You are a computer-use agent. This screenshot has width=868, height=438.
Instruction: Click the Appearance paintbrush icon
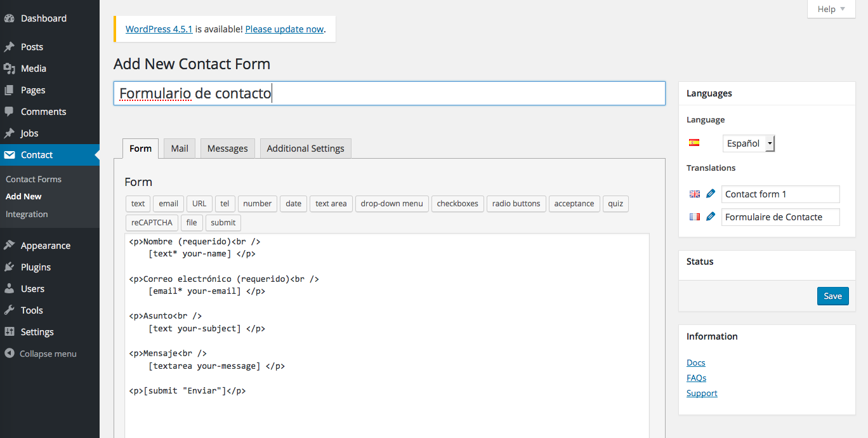tap(10, 246)
